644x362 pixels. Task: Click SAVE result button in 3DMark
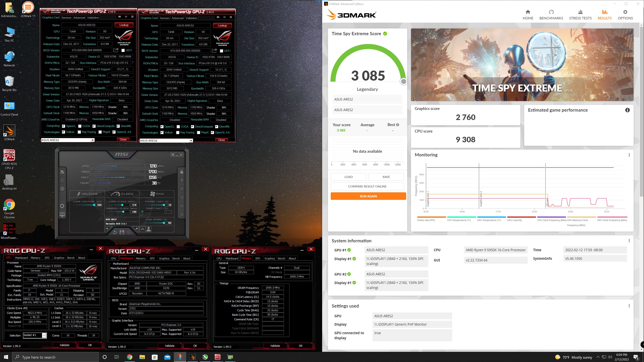(x=386, y=177)
